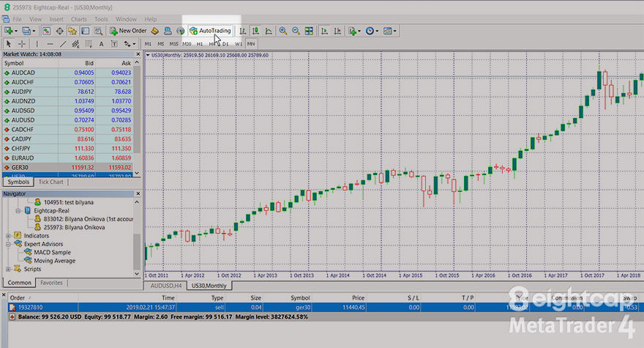Toggle the Chart Shift icon
Viewport: 644px width, 348px height.
337,31
